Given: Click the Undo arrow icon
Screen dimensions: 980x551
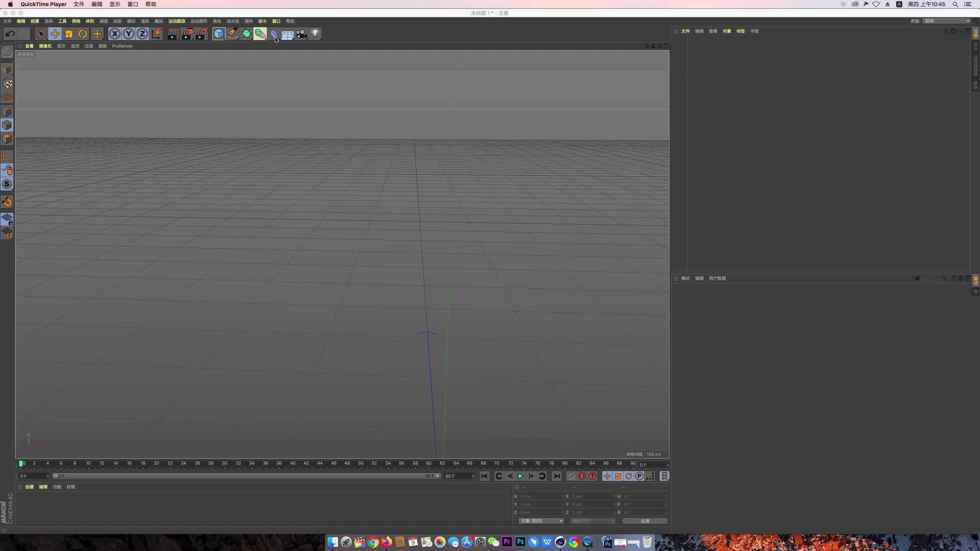Looking at the screenshot, I should [10, 34].
